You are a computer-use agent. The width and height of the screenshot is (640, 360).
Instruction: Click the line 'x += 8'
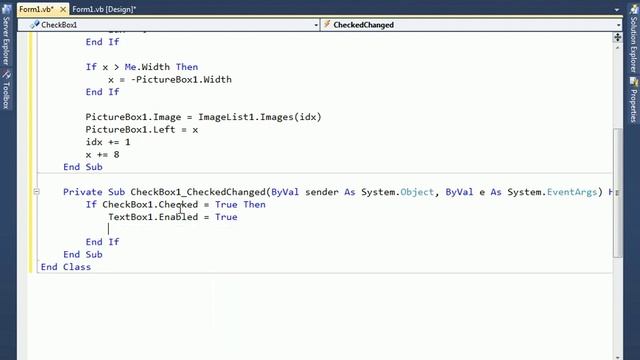[x=102, y=154]
